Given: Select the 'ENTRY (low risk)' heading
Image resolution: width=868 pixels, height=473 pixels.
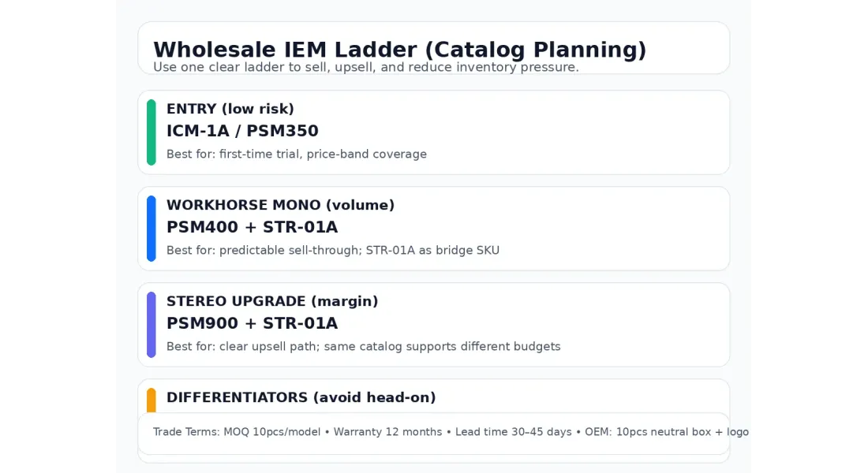Looking at the screenshot, I should (230, 109).
